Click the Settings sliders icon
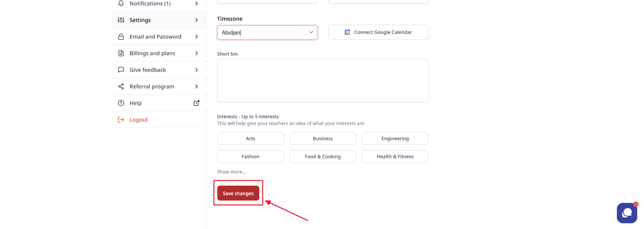The image size is (644, 229). 121,20
